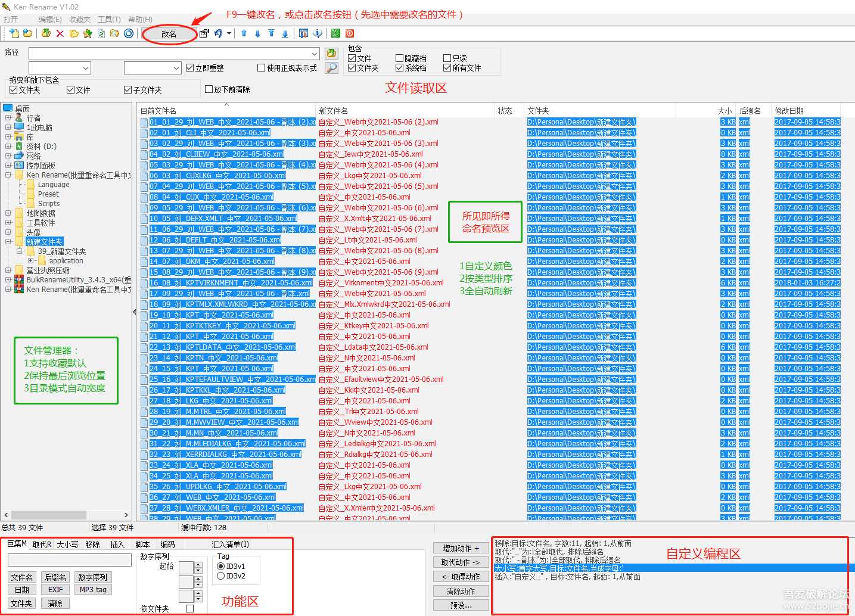Click the move-to-bottom arrow icon
The height and width of the screenshot is (616, 855).
(x=285, y=33)
